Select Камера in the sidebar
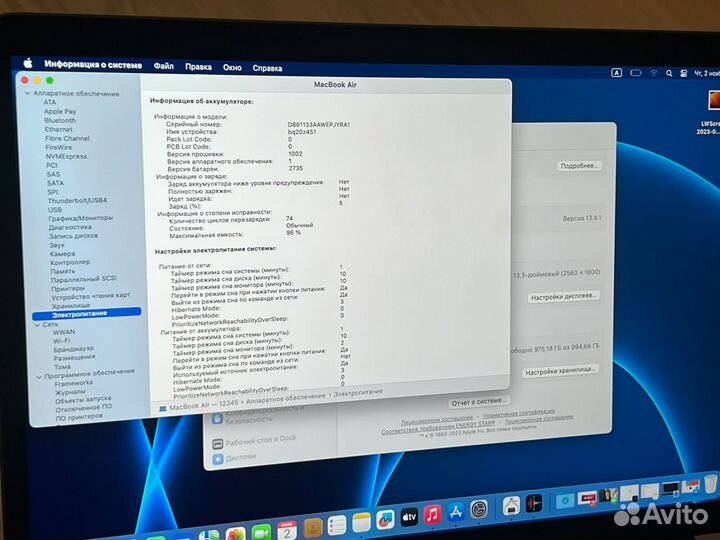Viewport: 720px width, 540px height. tap(62, 253)
